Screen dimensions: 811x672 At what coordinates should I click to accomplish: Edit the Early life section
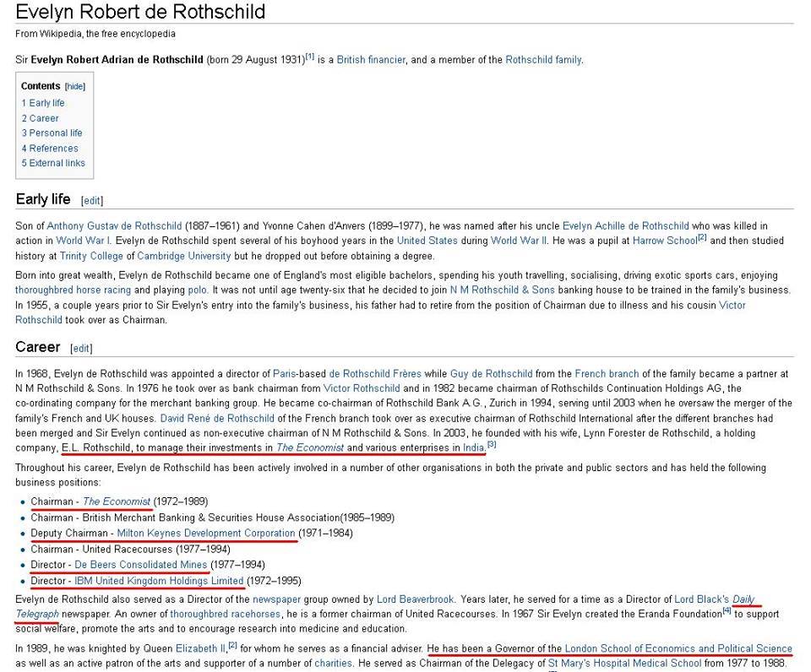click(x=92, y=201)
